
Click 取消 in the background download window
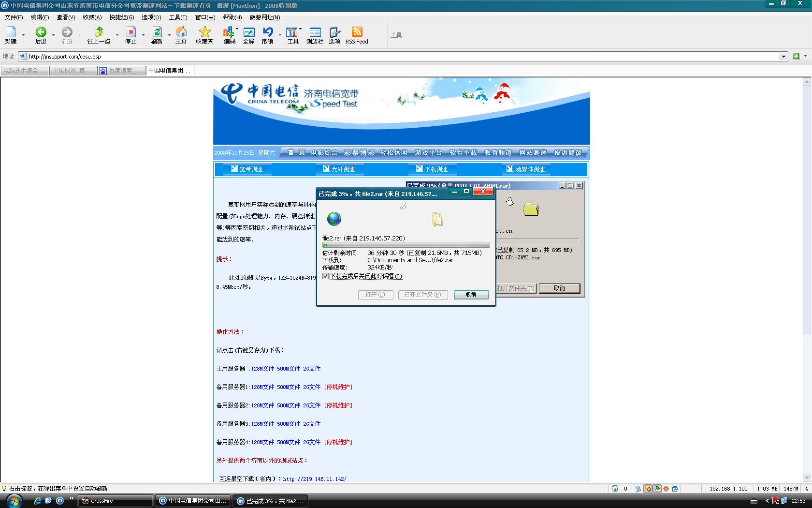559,288
